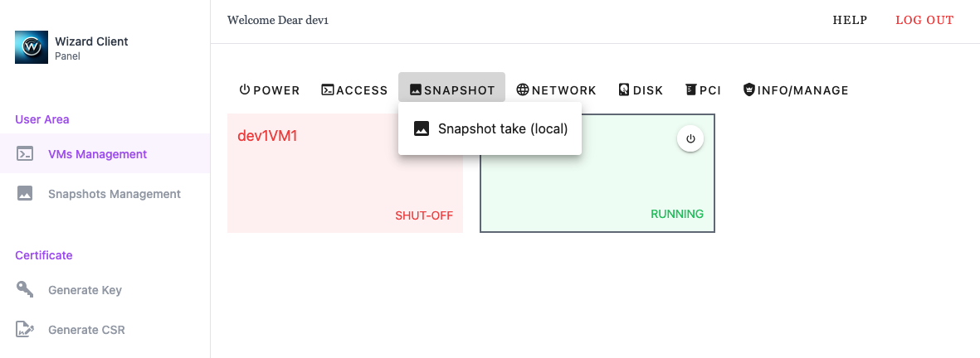
Task: Click the shield icon on Info/Manage
Action: (x=749, y=89)
